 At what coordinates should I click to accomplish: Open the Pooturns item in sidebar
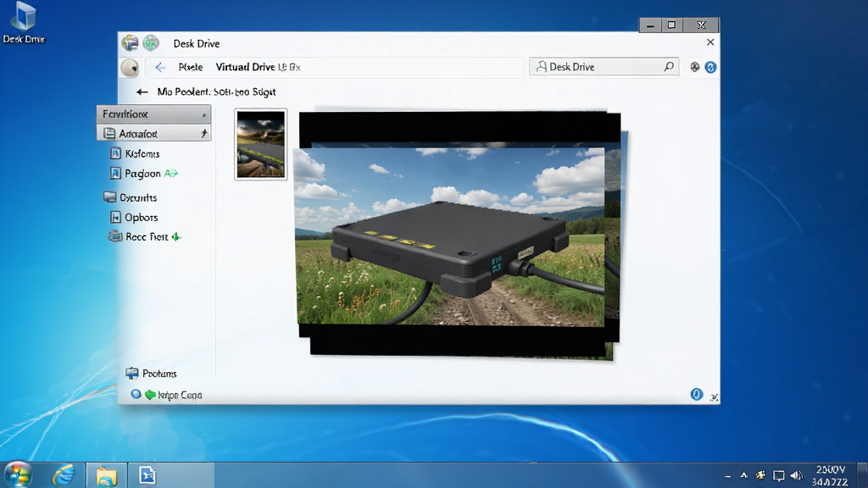[x=151, y=374]
